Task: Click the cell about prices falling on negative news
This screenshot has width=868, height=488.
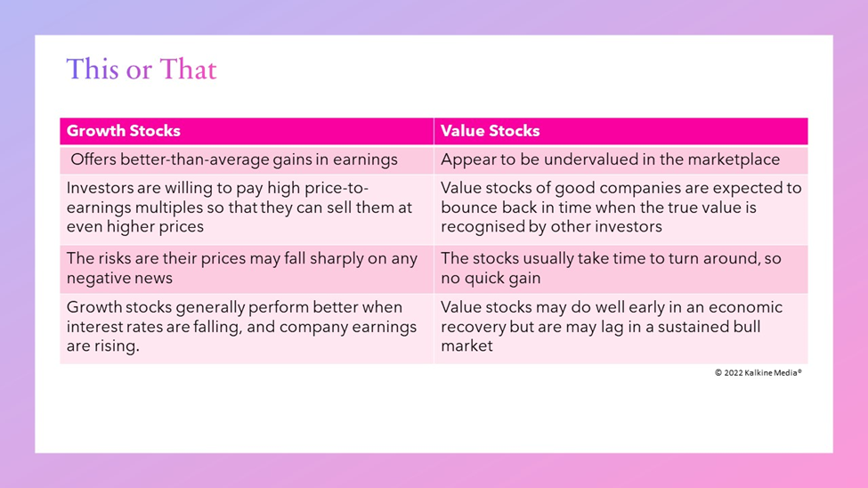Action: (247, 269)
